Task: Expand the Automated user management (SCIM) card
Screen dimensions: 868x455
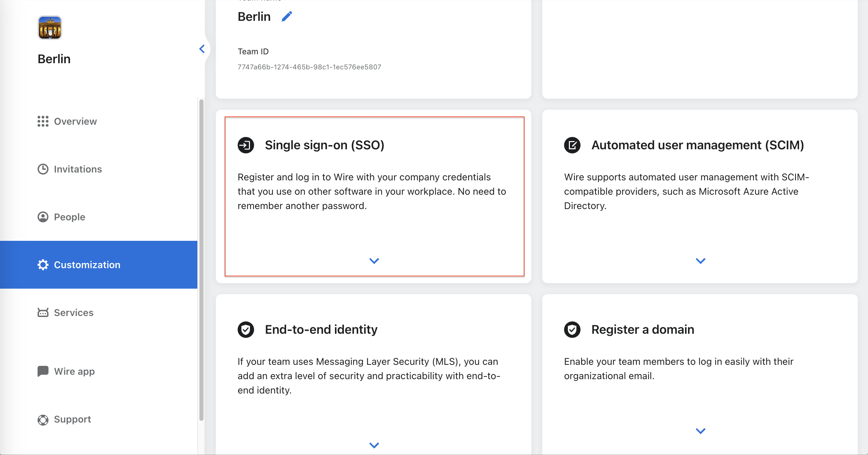Action: click(x=701, y=261)
